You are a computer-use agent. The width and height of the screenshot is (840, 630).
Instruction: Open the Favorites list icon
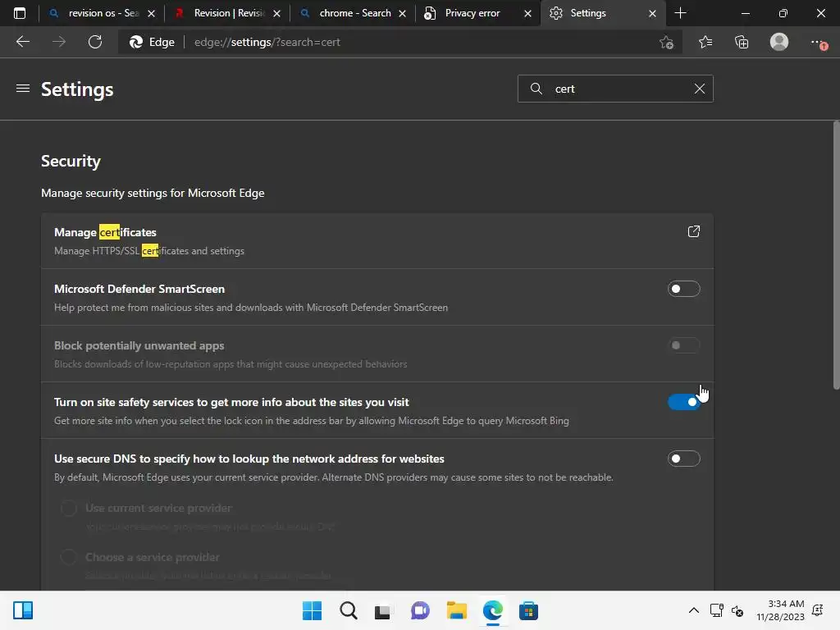pyautogui.click(x=705, y=42)
